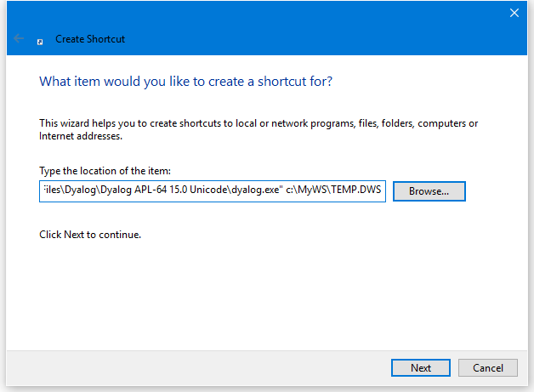The image size is (534, 392).
Task: Close the Create Shortcut wizard window
Action: click(514, 12)
